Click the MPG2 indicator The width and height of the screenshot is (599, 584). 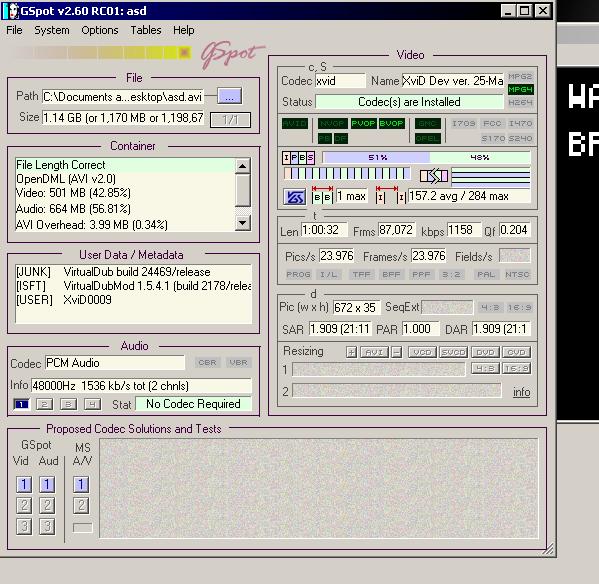click(x=520, y=76)
